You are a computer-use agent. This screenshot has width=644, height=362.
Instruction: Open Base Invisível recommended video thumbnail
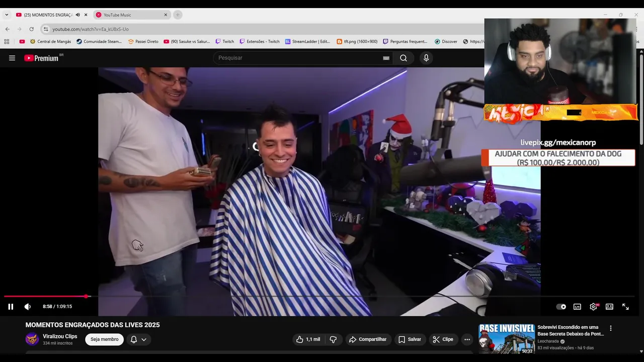click(506, 339)
